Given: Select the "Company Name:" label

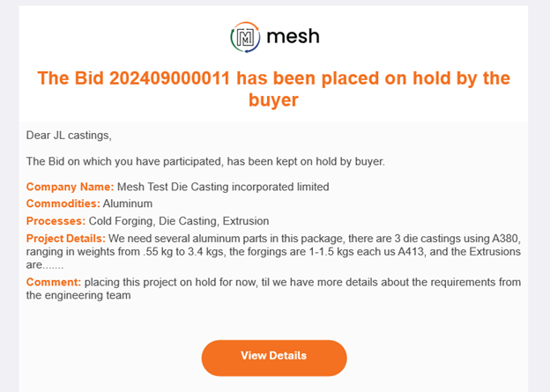Looking at the screenshot, I should pyautogui.click(x=70, y=187).
